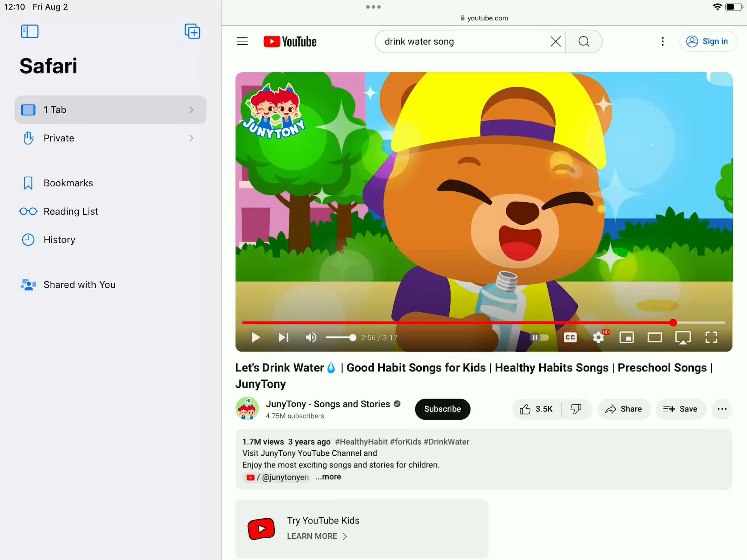Hide the Safari sidebar panel
The image size is (747, 560).
[30, 31]
